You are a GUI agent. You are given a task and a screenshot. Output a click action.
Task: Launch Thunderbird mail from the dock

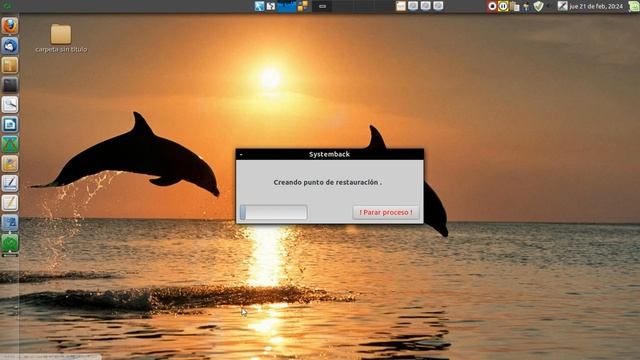pos(10,46)
